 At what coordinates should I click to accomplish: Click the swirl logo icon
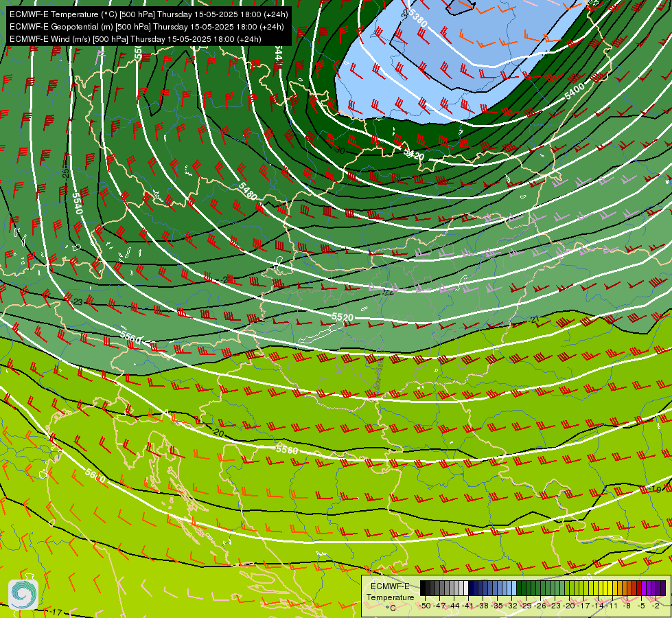tap(23, 595)
